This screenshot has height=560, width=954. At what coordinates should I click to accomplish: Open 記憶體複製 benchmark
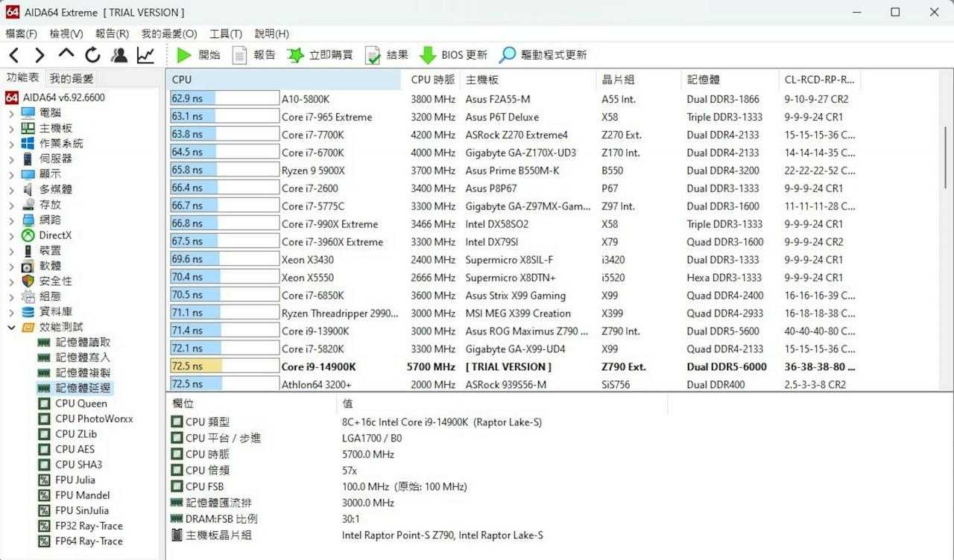pyautogui.click(x=75, y=373)
